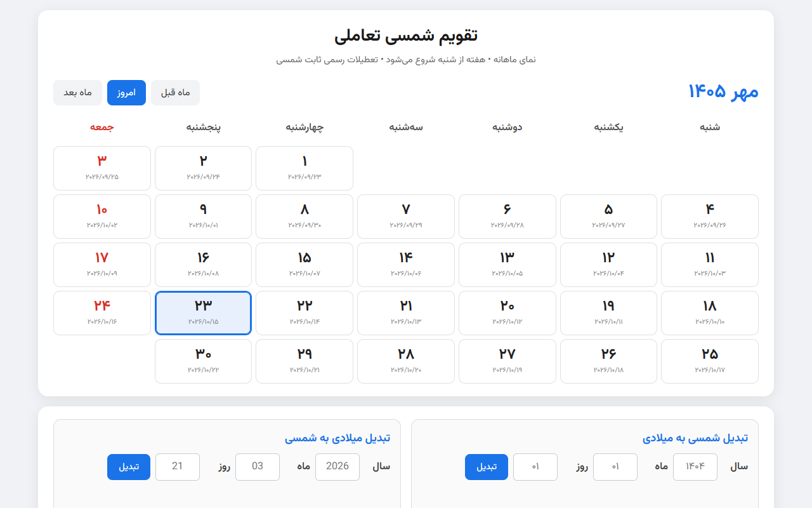Select day ۴ cell dated ۲۰۲۶/۰۹/۲۶
The width and height of the screenshot is (812, 508).
click(710, 217)
